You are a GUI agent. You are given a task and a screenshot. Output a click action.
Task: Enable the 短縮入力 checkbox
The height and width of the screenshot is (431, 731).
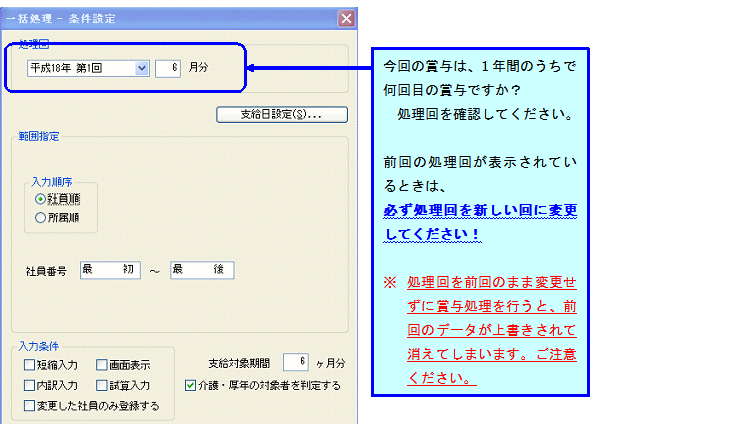(29, 365)
